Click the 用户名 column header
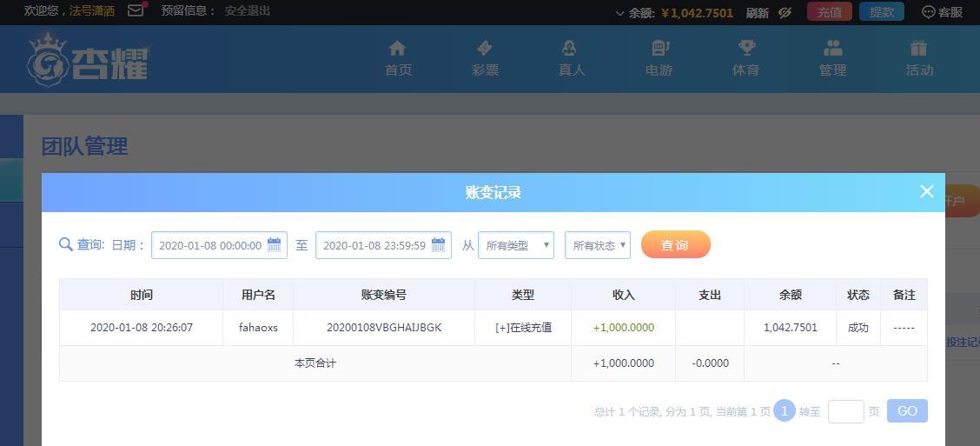The image size is (980, 446). (258, 295)
